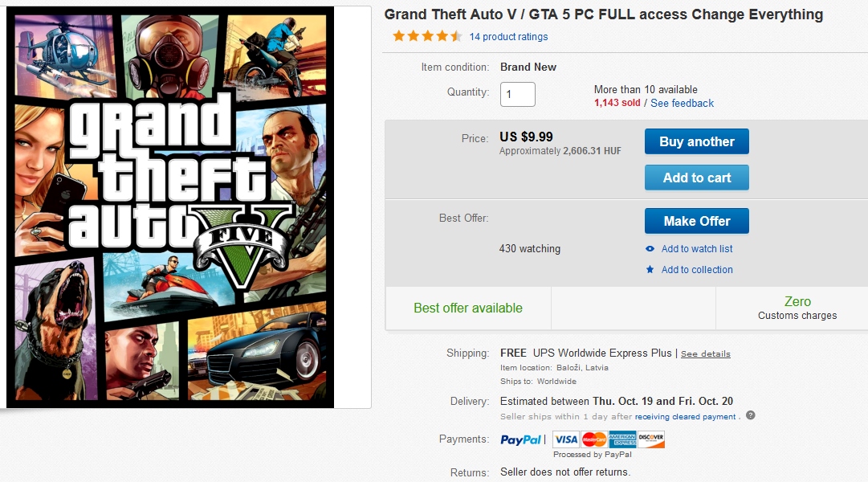Click the star rating icons
The image size is (868, 482).
tap(427, 36)
